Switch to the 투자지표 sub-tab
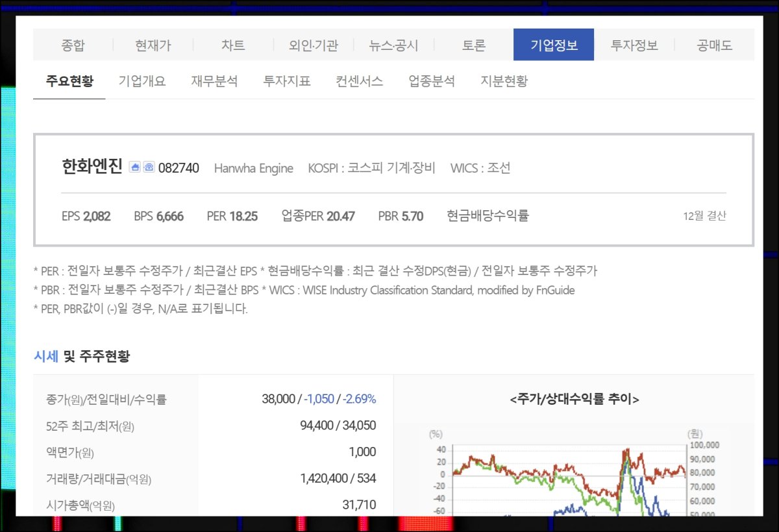Viewport: 779px width, 532px height. (287, 81)
